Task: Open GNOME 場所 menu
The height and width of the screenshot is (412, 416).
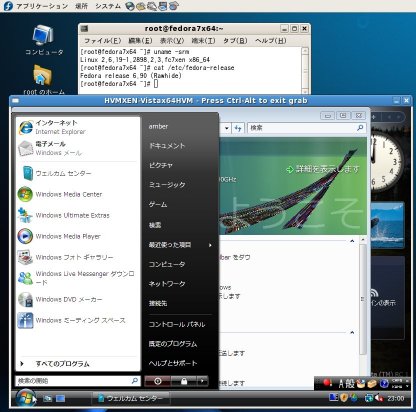Action: pyautogui.click(x=81, y=6)
